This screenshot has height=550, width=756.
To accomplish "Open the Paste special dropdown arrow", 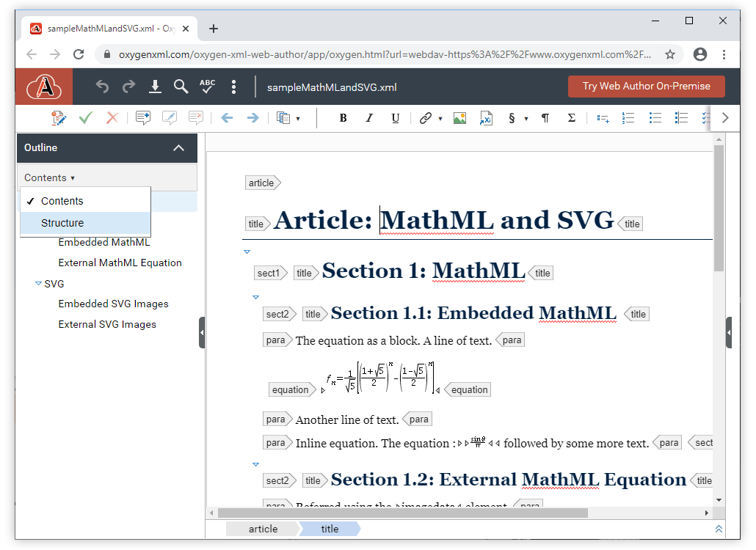I will 298,119.
